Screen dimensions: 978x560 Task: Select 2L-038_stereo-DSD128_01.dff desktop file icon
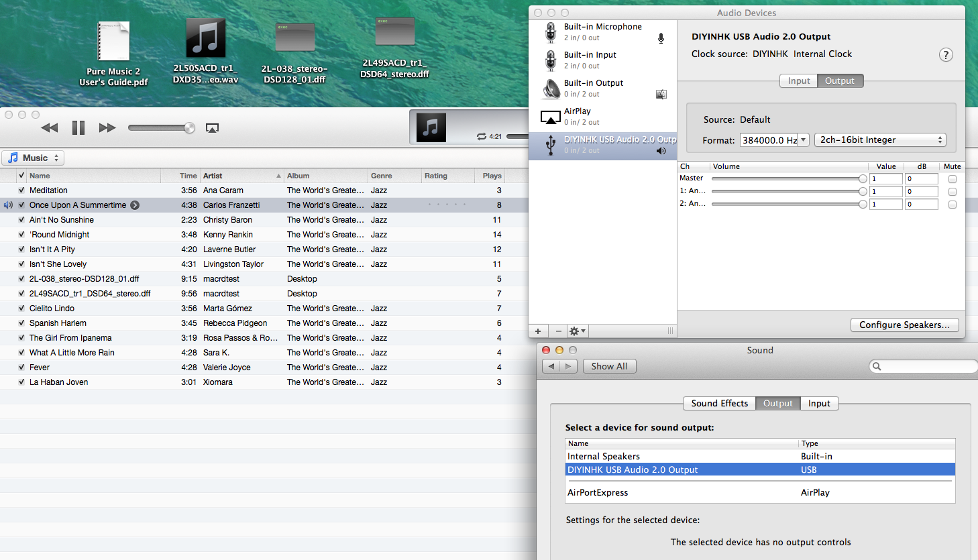point(295,38)
